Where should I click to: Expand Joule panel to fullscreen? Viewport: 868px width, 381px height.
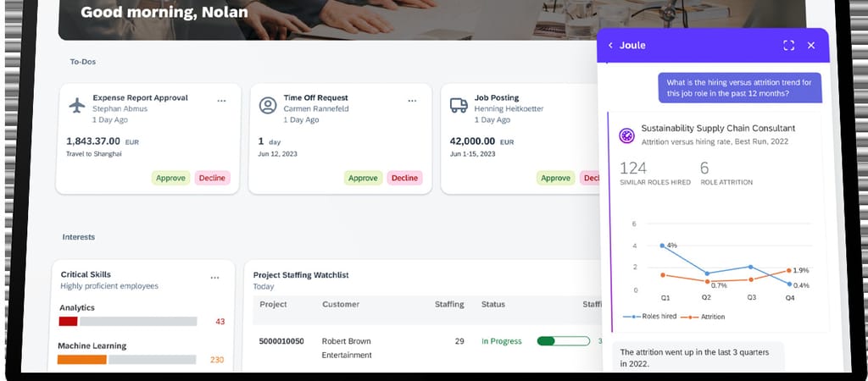point(789,46)
